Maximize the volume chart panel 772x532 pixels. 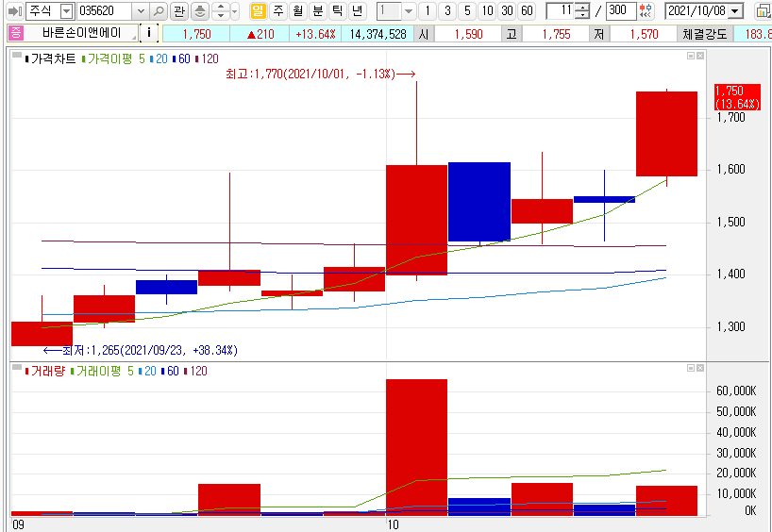691,368
